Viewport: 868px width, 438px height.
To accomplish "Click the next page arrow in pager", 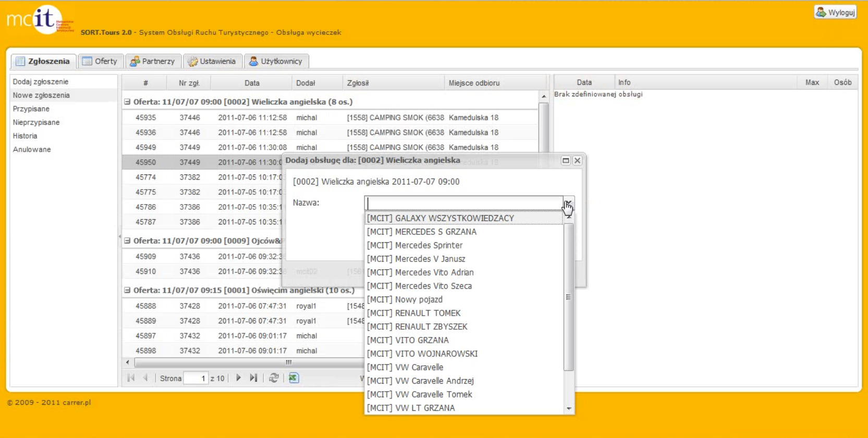I will (238, 378).
